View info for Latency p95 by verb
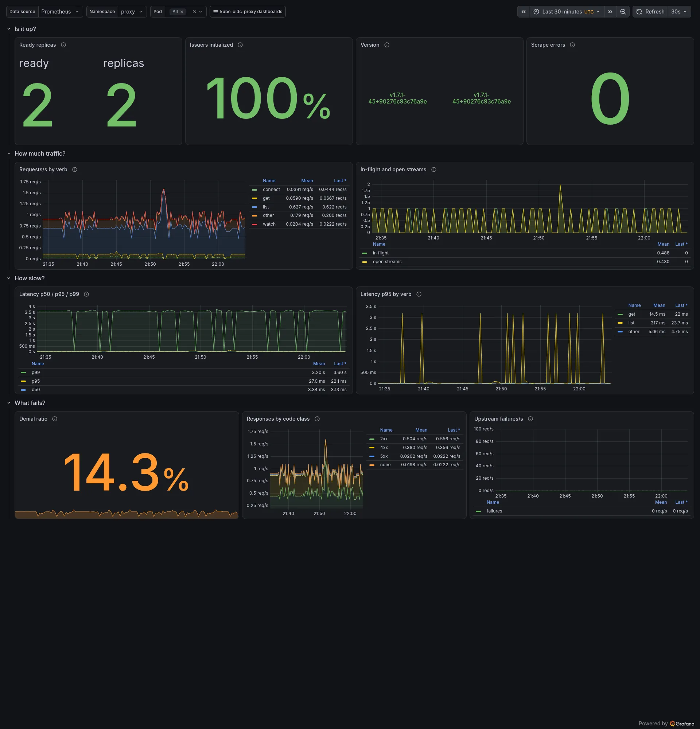700x729 pixels. coord(419,294)
